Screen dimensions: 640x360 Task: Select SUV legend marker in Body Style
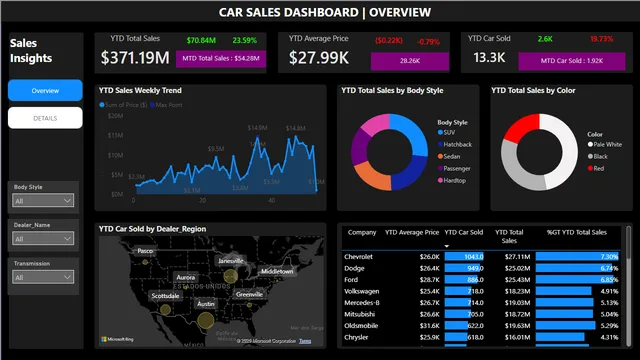coord(440,132)
